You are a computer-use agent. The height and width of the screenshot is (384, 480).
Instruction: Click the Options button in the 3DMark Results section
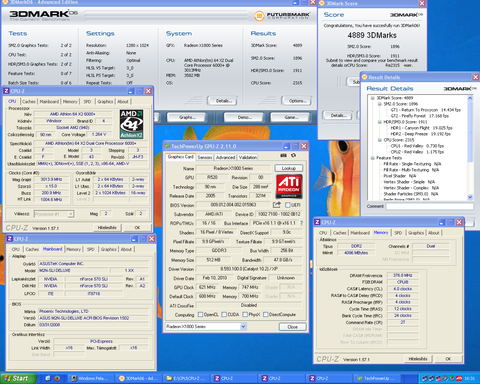pos(296,101)
